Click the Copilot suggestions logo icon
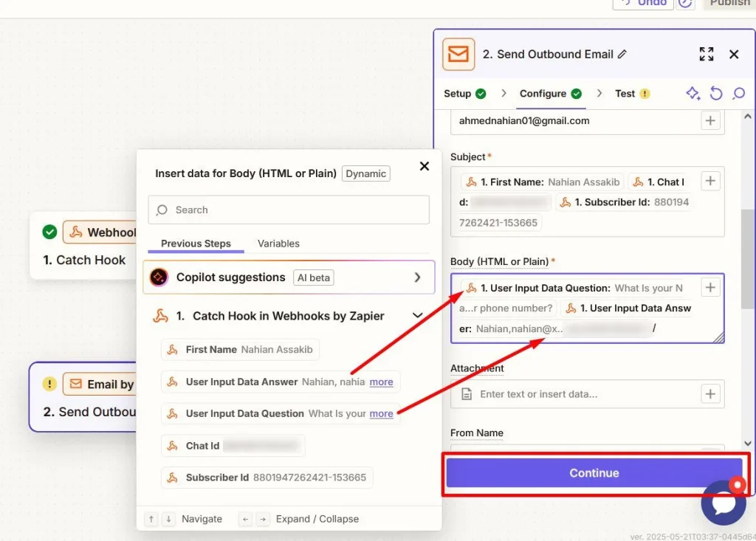 159,278
